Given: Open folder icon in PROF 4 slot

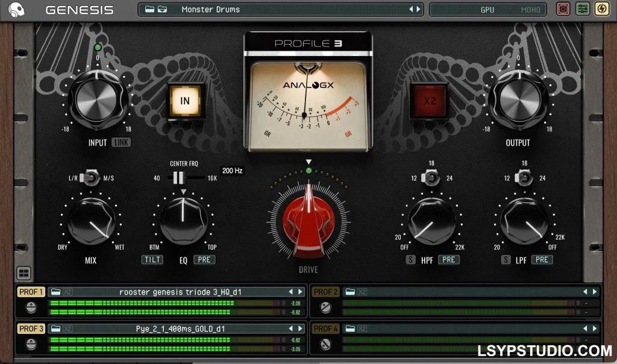Looking at the screenshot, I should (350, 328).
